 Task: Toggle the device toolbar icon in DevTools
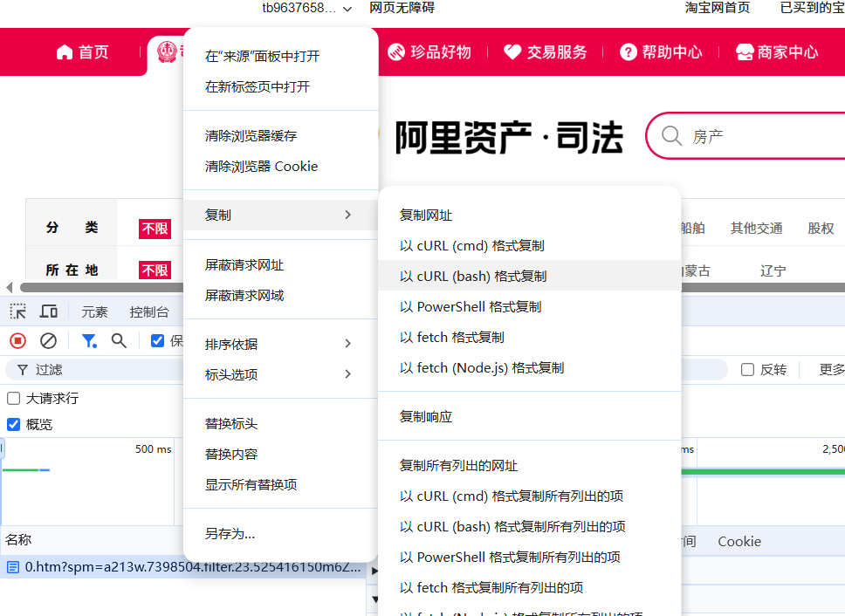pos(49,311)
